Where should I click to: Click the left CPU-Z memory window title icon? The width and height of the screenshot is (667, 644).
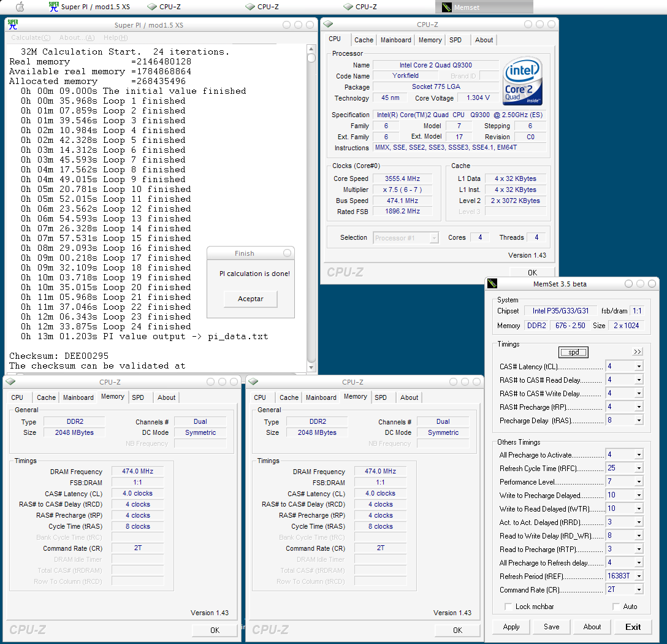point(10,382)
